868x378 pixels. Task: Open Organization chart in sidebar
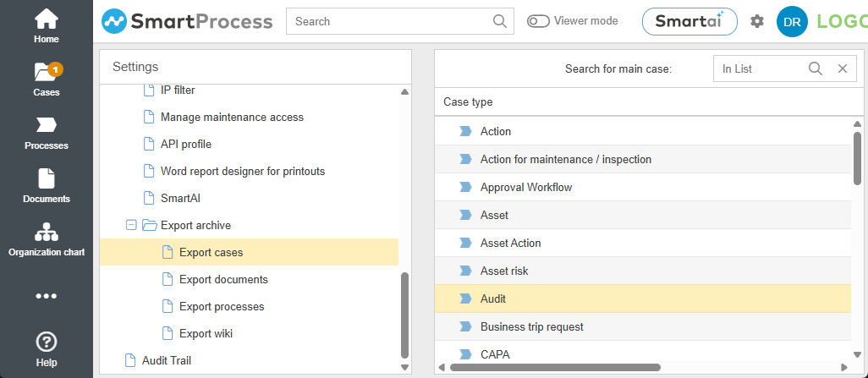(x=47, y=239)
